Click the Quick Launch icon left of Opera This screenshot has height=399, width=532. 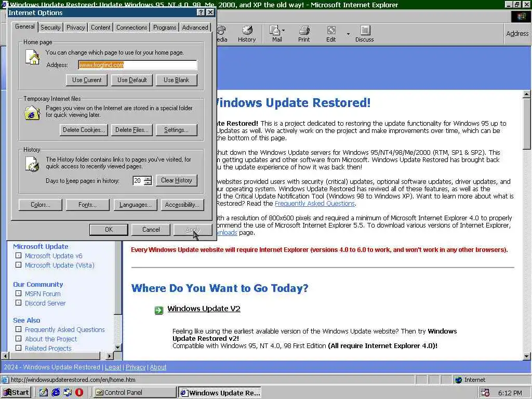click(68, 392)
